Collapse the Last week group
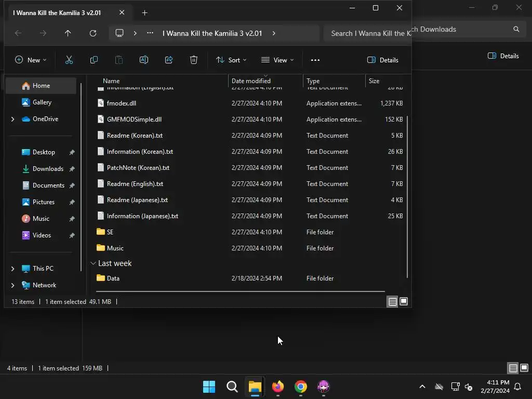The height and width of the screenshot is (399, 532). coord(94,263)
